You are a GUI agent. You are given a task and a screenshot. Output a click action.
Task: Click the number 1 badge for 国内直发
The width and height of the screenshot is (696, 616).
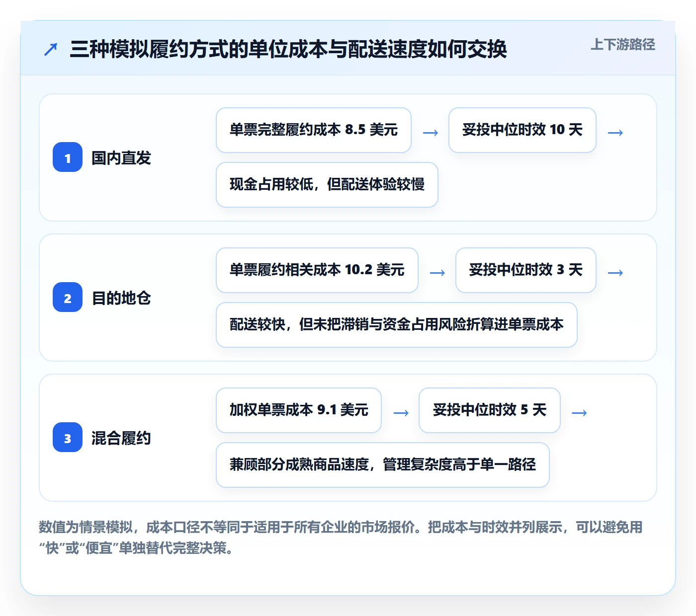(x=68, y=157)
